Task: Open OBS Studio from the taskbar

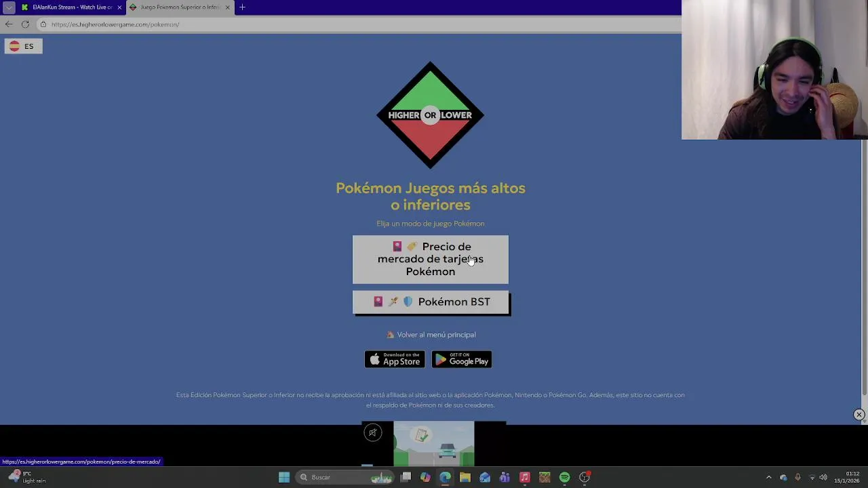Action: click(x=585, y=477)
